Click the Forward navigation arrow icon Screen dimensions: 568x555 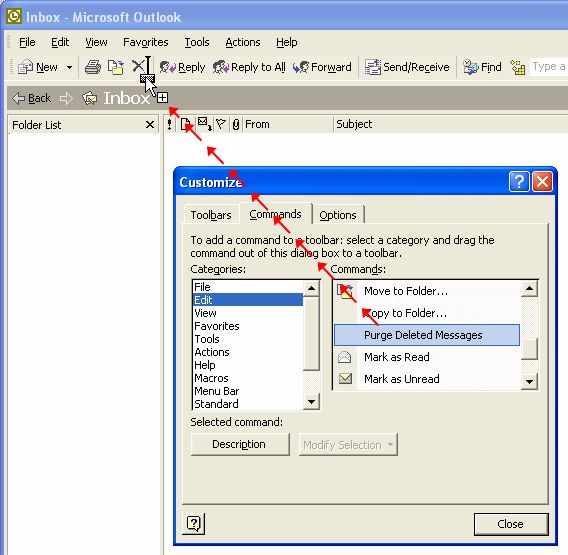[x=66, y=98]
